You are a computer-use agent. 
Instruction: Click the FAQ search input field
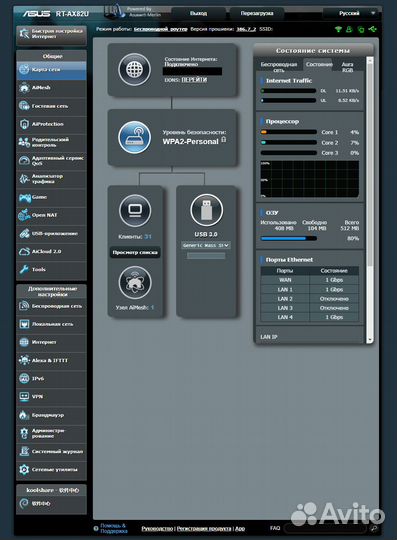pyautogui.click(x=326, y=528)
